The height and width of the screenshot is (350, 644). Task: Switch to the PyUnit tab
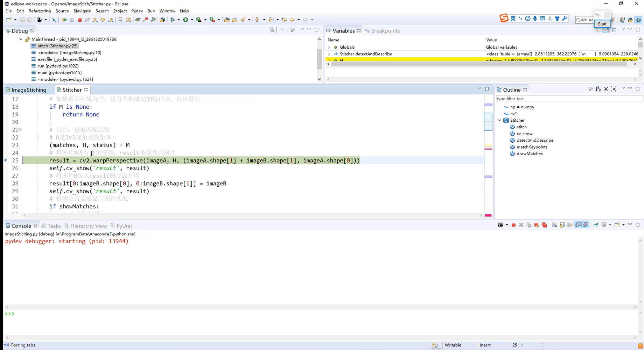click(x=121, y=226)
